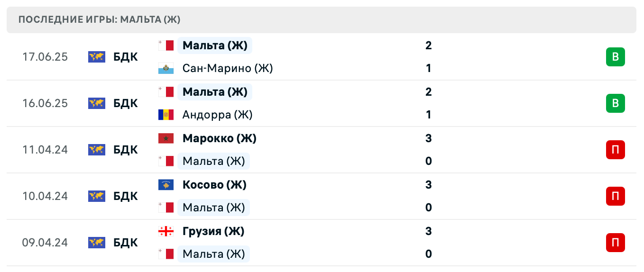Image resolution: width=644 pixels, height=272 pixels.
Task: Click red loss badge for Georgia match
Action: [615, 243]
